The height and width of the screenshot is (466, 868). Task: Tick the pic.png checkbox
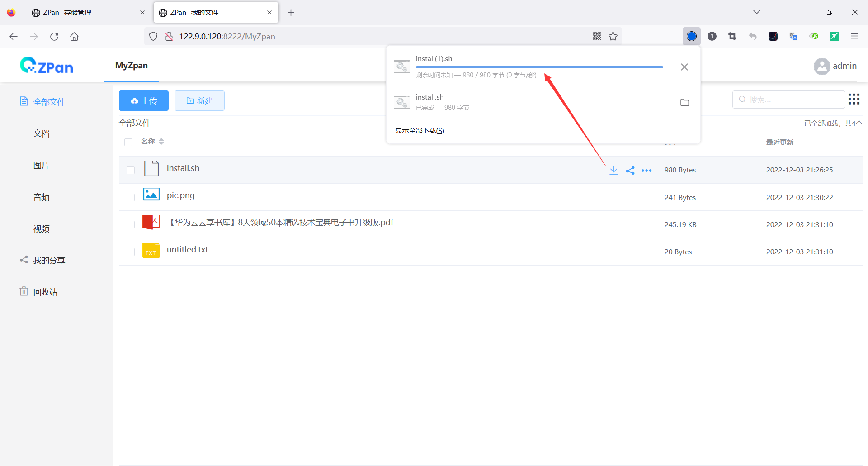[x=131, y=197]
